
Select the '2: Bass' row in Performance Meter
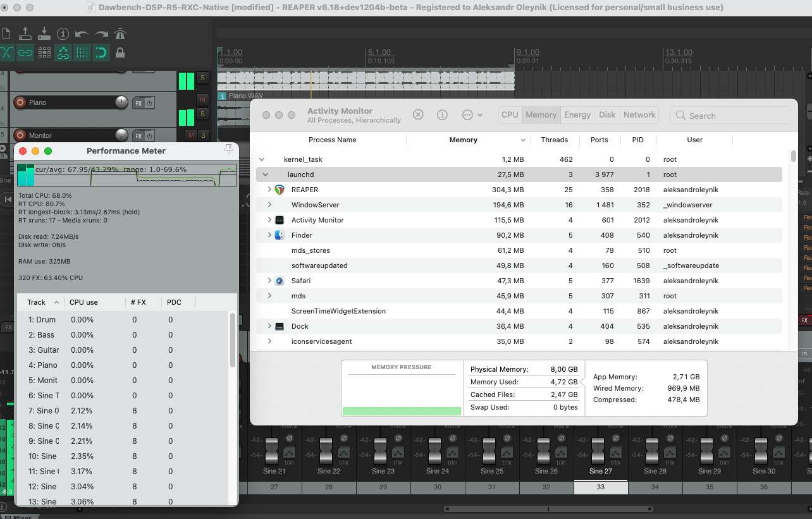point(121,335)
